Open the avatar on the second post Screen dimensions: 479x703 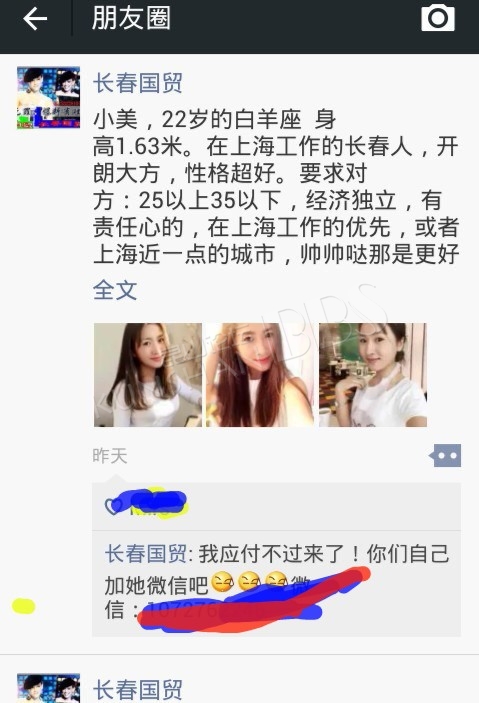coord(48,688)
